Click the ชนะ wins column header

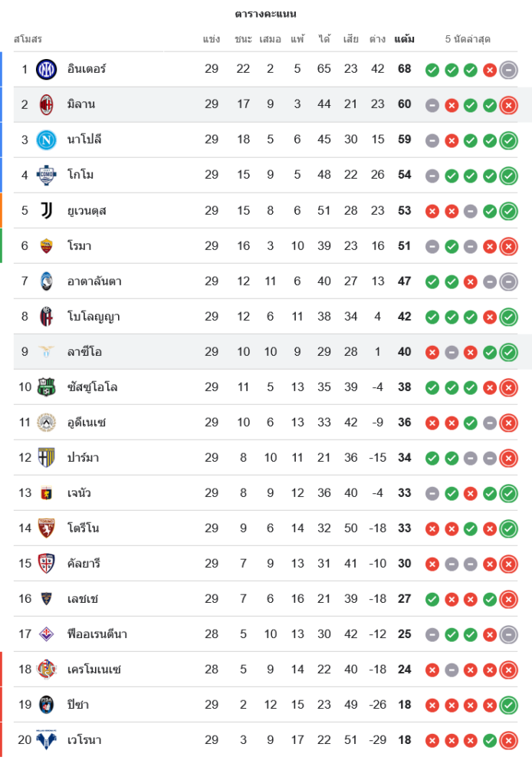point(244,39)
